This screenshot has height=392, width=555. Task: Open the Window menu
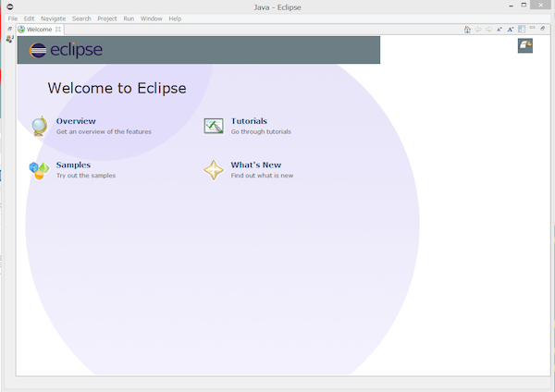click(151, 18)
